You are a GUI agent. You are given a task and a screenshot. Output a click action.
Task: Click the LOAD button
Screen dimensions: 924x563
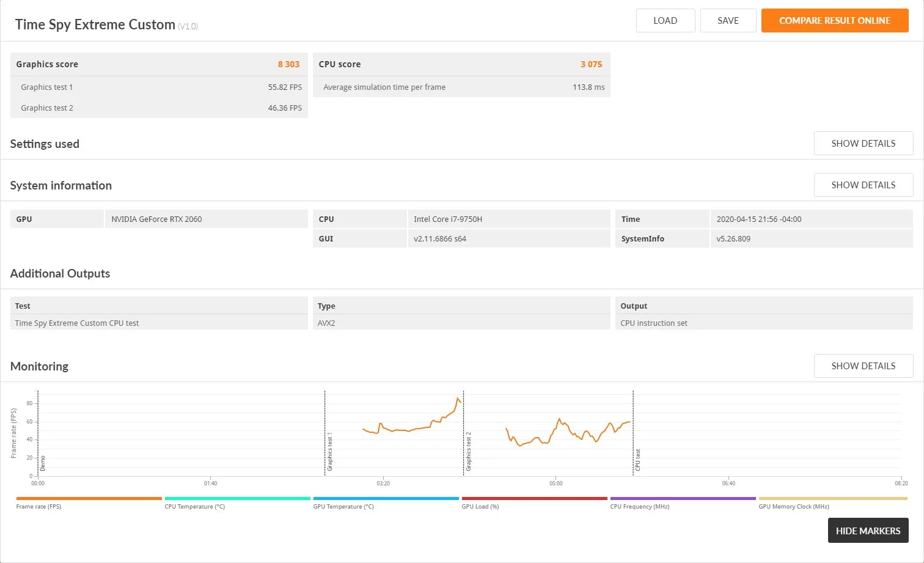point(665,21)
